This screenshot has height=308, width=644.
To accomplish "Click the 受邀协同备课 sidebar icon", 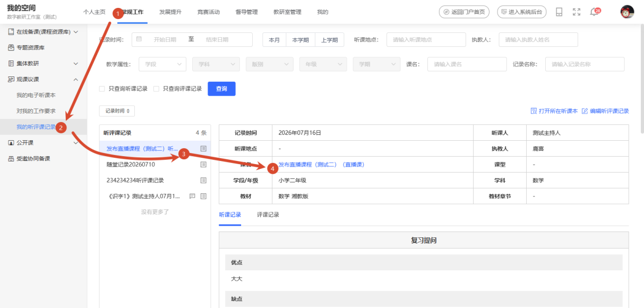I will pos(11,158).
